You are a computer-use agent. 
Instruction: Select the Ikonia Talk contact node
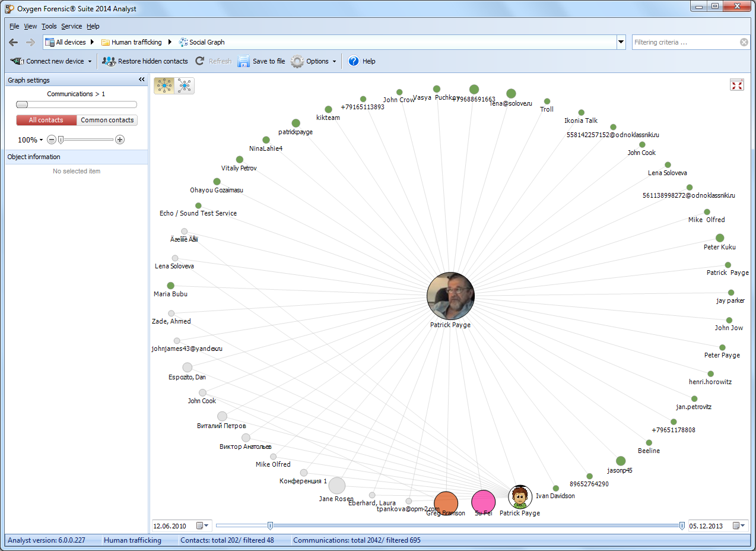tap(582, 113)
